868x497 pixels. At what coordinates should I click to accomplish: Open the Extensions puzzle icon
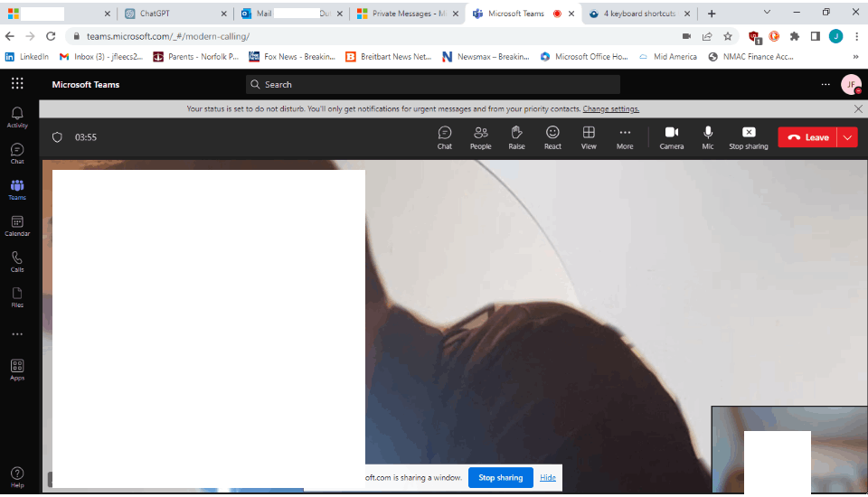[795, 36]
